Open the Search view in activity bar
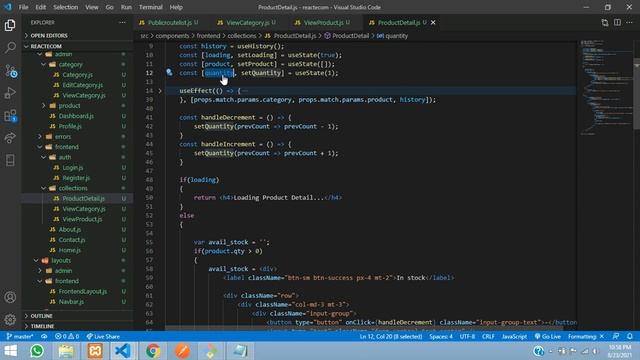 10,47
